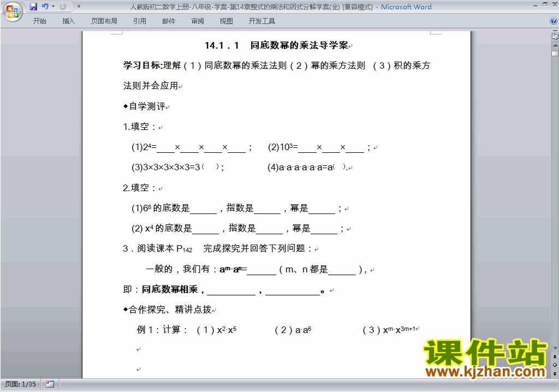The width and height of the screenshot is (559, 392).
Task: Click the vertical scrollbar thumb
Action: pos(555,54)
